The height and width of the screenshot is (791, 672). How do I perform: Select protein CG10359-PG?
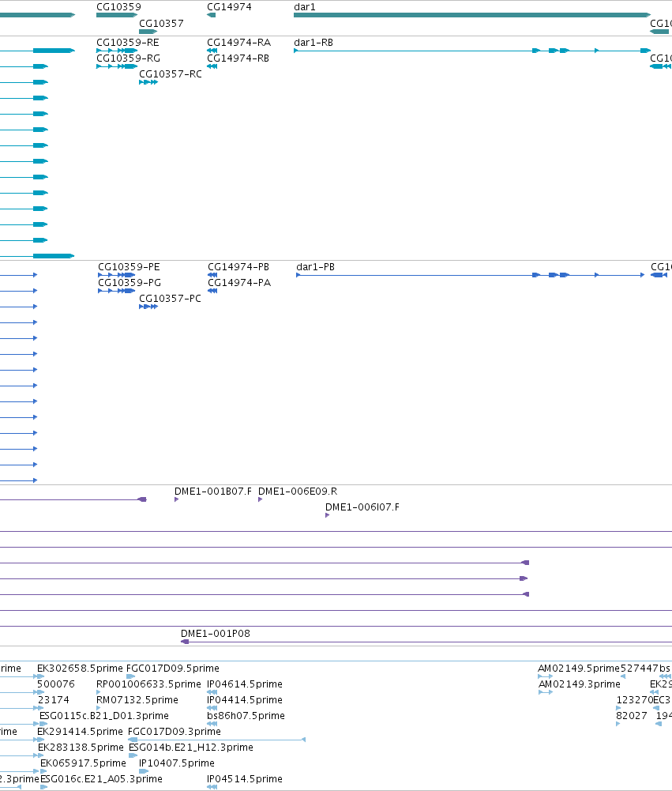tap(130, 283)
